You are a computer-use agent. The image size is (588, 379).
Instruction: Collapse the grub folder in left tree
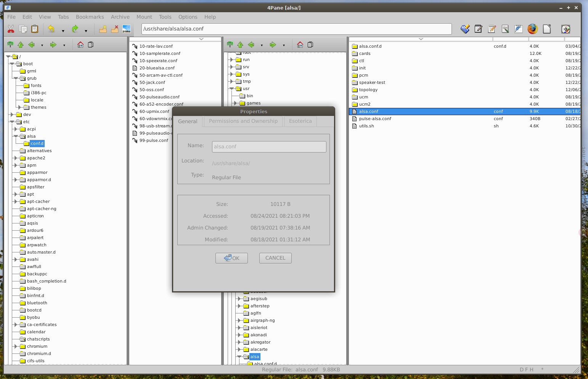16,78
